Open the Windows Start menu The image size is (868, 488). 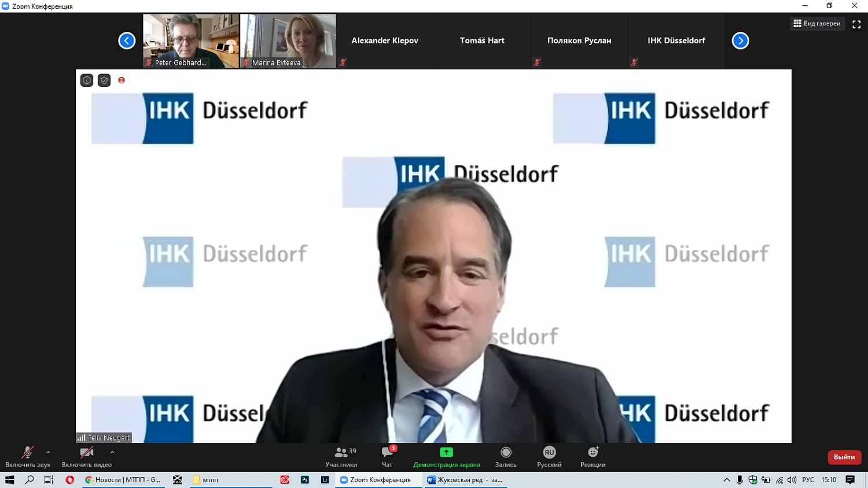(x=9, y=480)
